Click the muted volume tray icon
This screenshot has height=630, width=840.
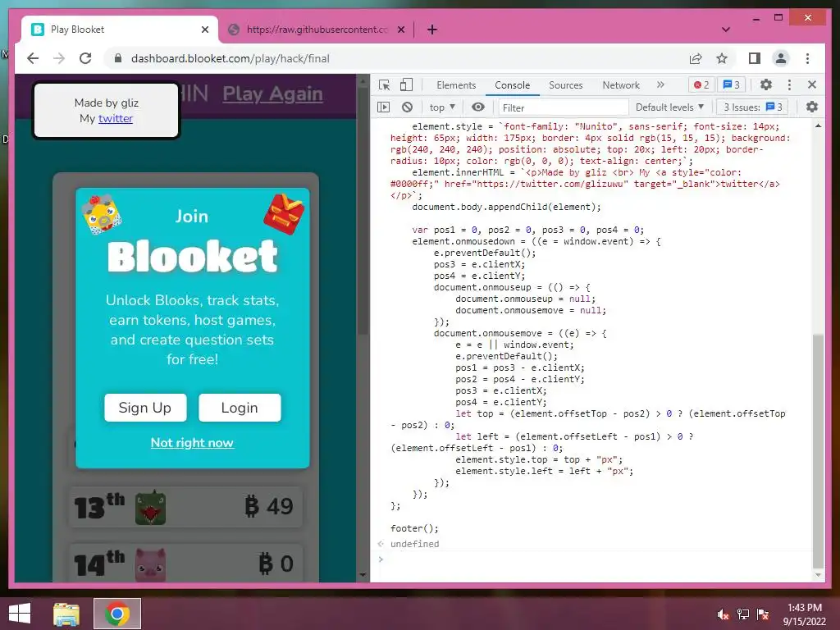point(723,614)
